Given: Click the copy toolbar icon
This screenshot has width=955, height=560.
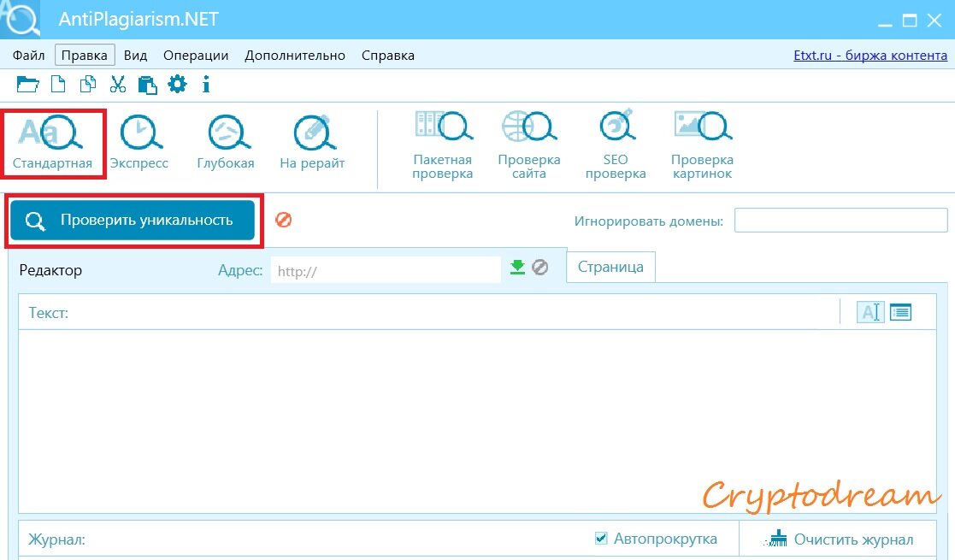Looking at the screenshot, I should (x=88, y=84).
